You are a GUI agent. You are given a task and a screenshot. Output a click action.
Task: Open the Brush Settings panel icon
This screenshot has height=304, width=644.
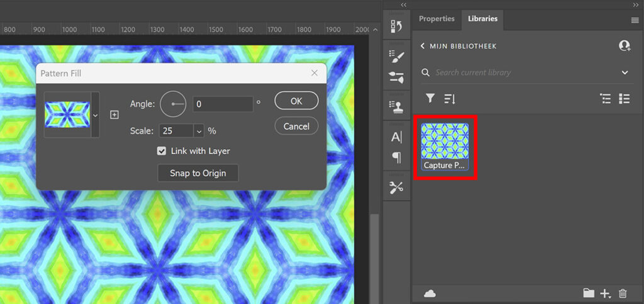396,56
